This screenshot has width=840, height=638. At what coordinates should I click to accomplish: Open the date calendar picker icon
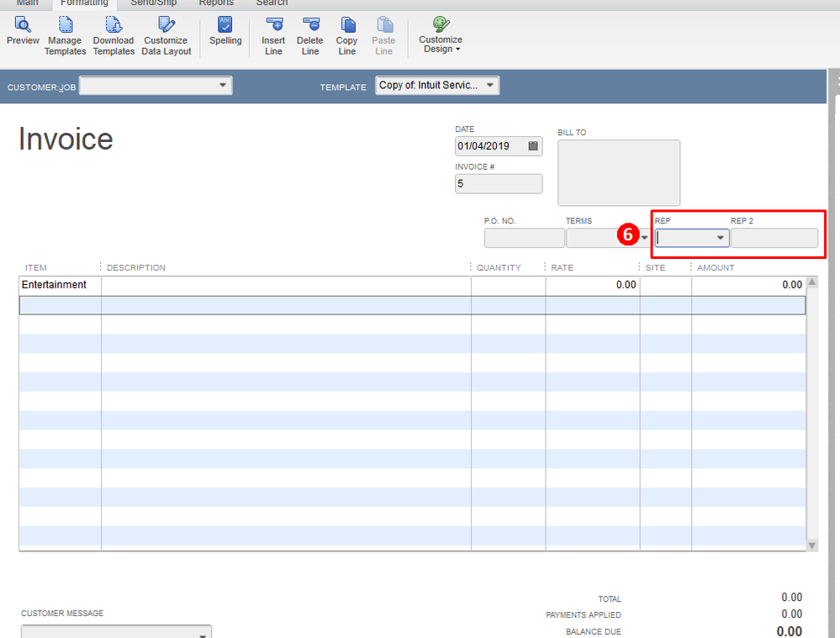pos(533,145)
